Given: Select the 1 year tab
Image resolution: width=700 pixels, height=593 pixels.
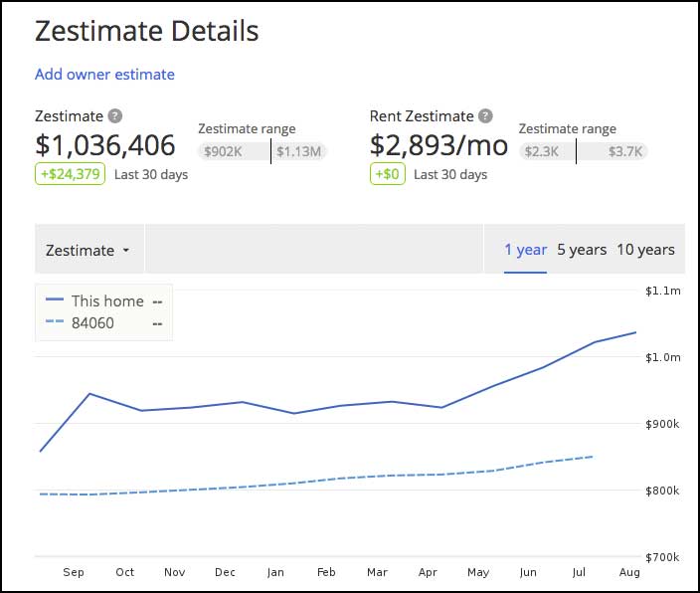Looking at the screenshot, I should click(525, 250).
